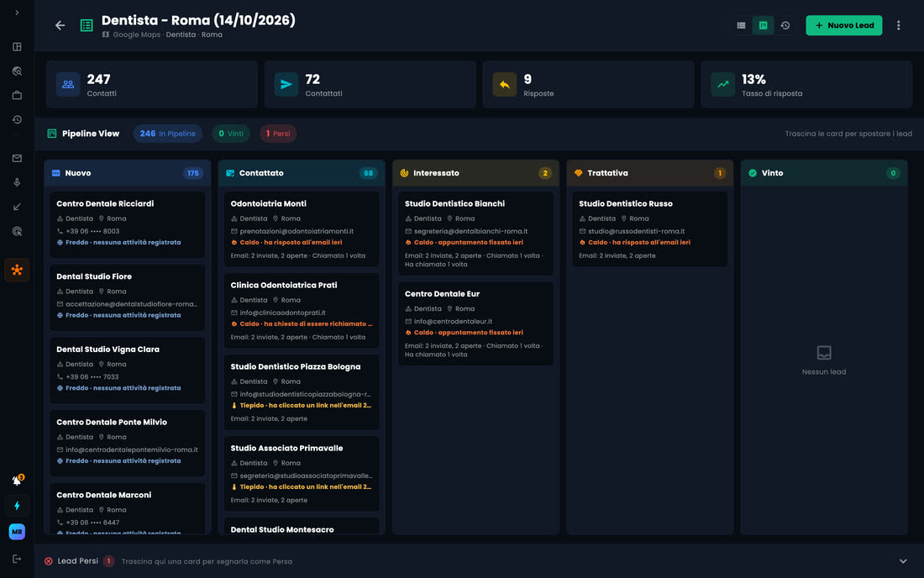This screenshot has height=578, width=924.
Task: Switch to list view icon
Action: [x=742, y=25]
